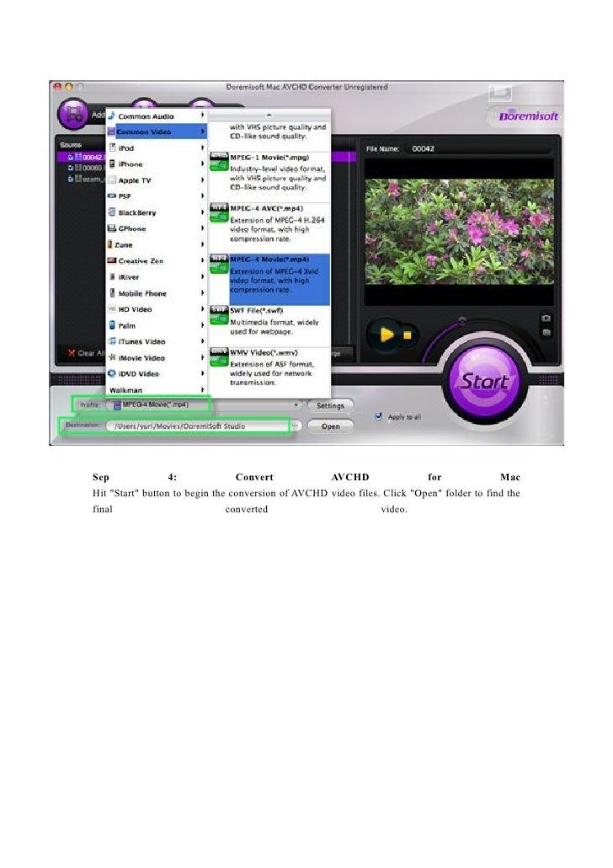Click the flower video preview

(x=459, y=232)
